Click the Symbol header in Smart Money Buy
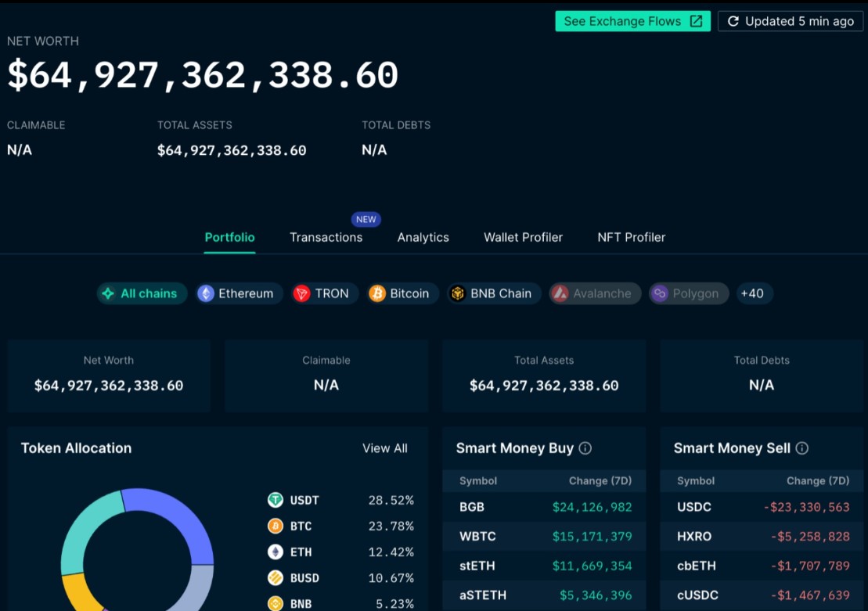 [478, 481]
